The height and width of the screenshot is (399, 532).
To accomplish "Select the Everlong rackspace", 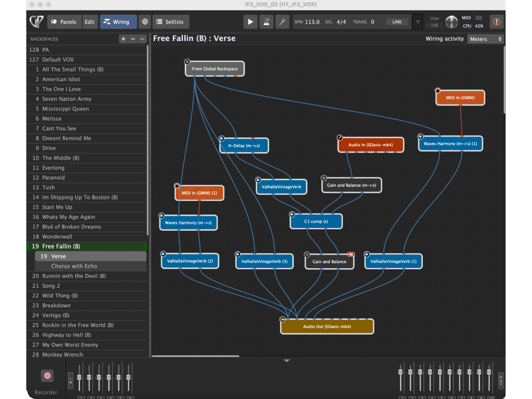I will [x=87, y=168].
